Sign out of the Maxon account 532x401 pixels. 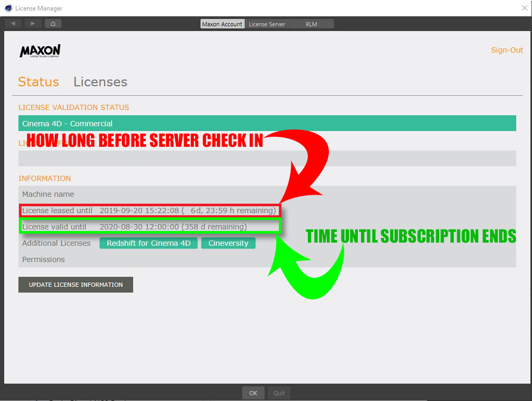(x=507, y=50)
